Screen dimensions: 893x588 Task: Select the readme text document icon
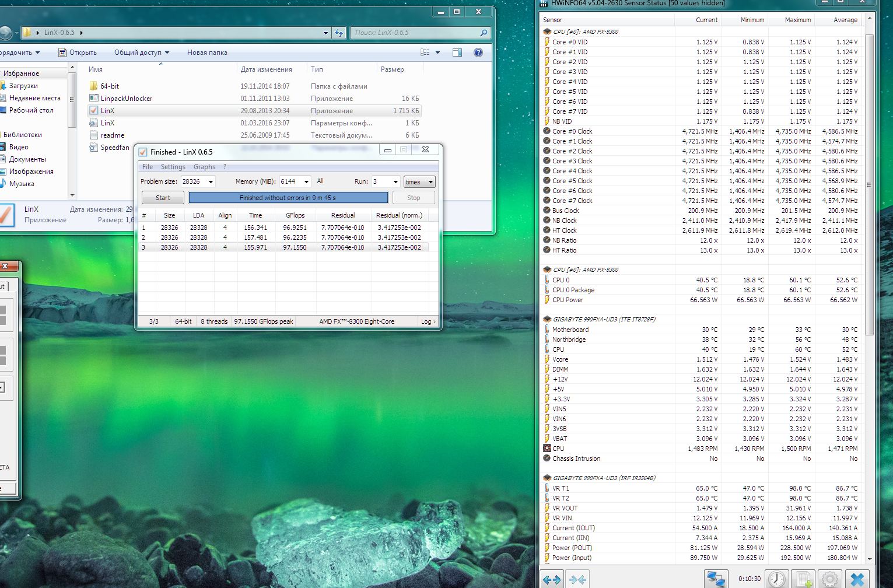tap(93, 135)
